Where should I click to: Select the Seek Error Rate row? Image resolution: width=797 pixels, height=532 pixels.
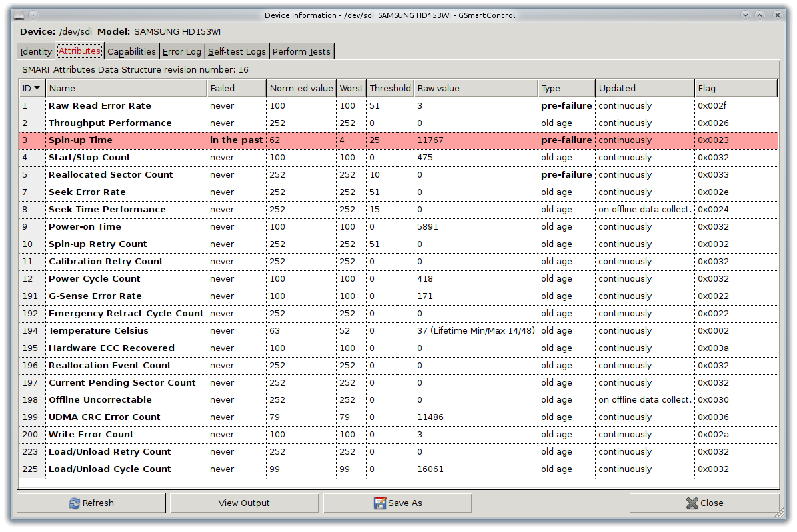(398, 192)
